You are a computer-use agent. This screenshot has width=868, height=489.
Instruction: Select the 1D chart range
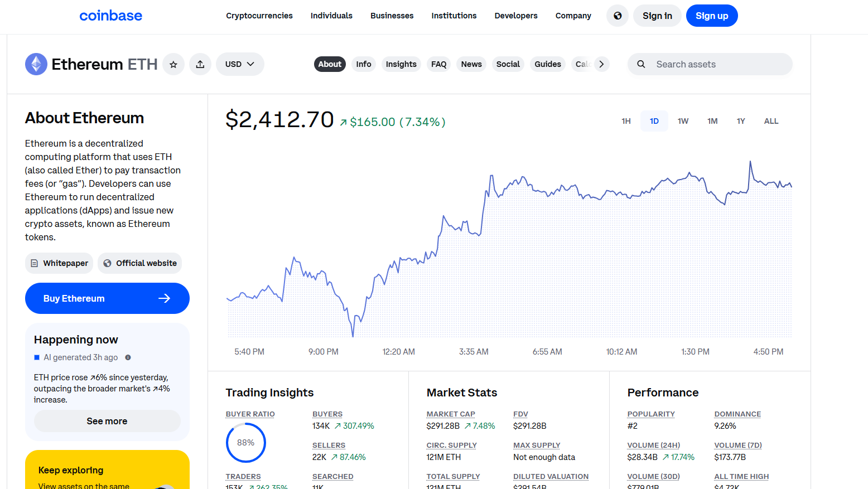pyautogui.click(x=654, y=121)
